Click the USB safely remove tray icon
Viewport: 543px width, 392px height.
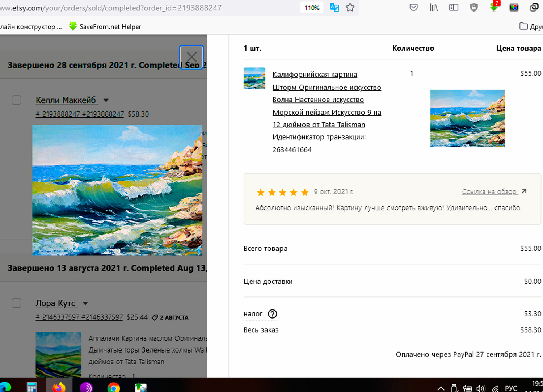[454, 388]
